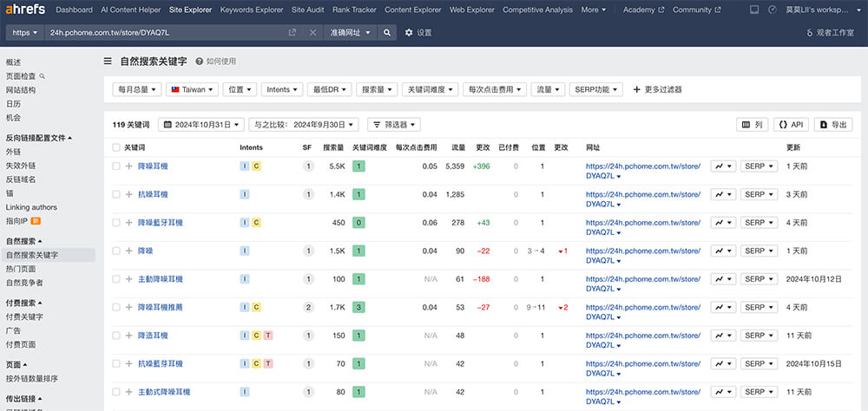Click plus icon for 主動降噪耳機 row
This screenshot has height=411, width=868.
[x=129, y=279]
